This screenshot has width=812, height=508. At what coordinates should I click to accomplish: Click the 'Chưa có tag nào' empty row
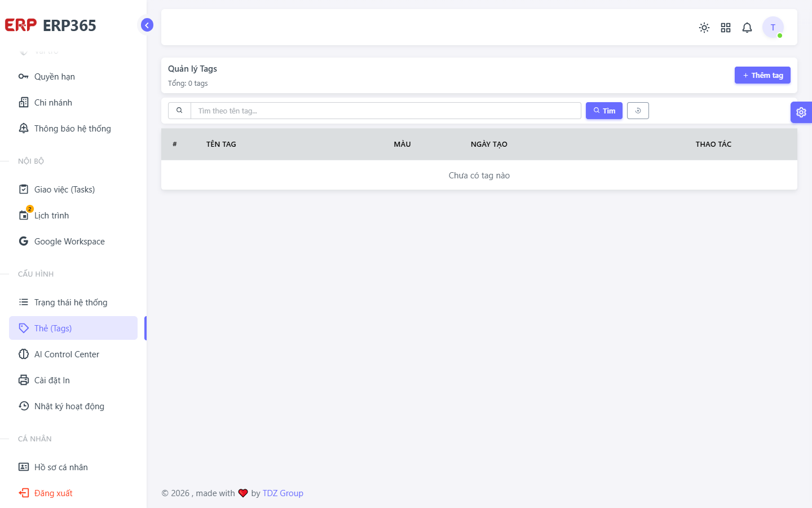pos(479,176)
